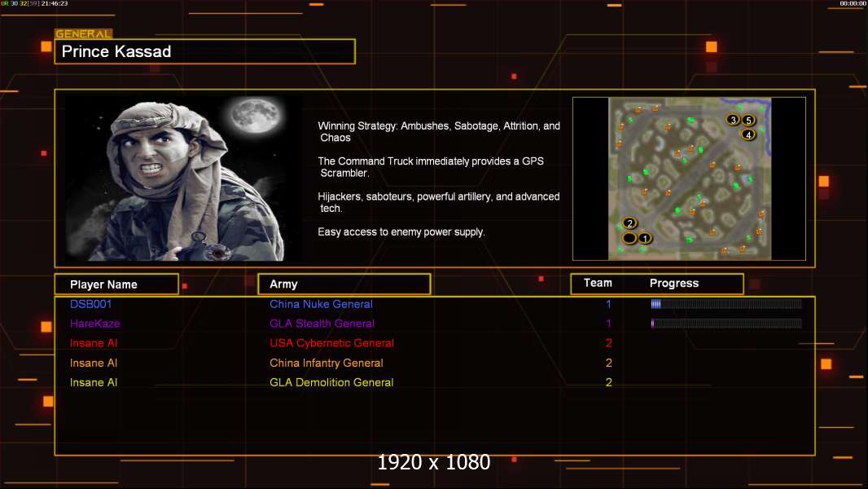Click the moon in the general portrait

click(256, 115)
